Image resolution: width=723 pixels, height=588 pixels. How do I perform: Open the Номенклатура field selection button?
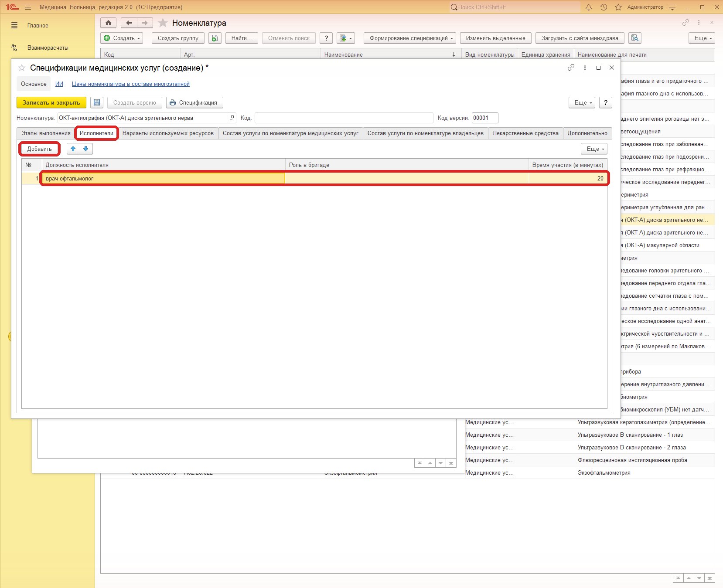(x=232, y=118)
